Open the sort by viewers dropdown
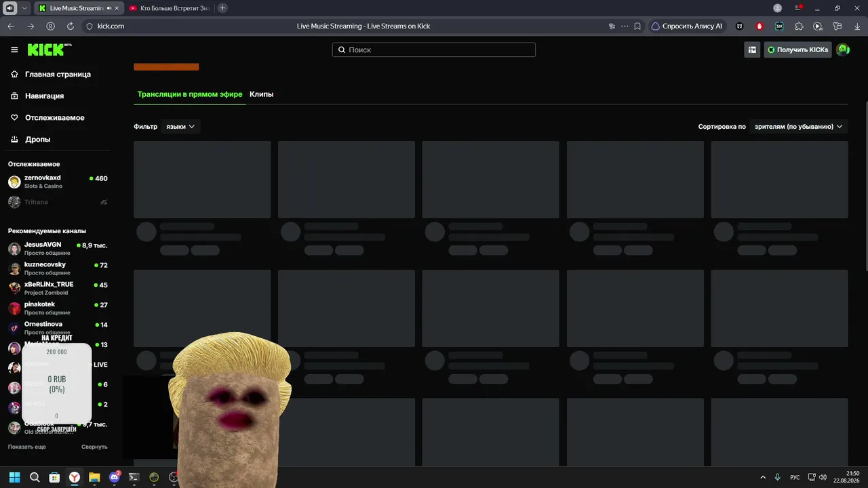 click(799, 127)
